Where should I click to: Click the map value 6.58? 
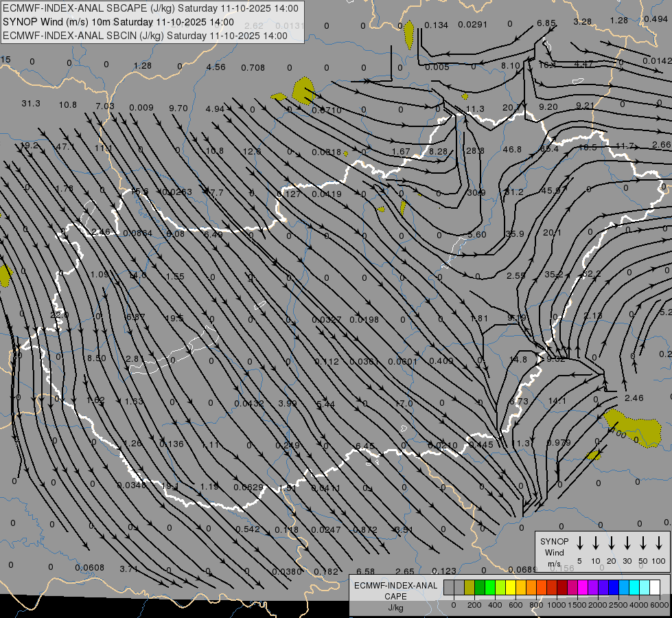pos(366,572)
